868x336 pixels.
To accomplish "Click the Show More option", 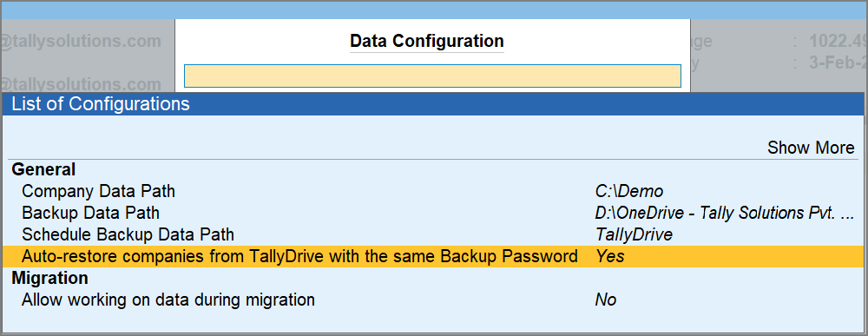I will tap(811, 148).
